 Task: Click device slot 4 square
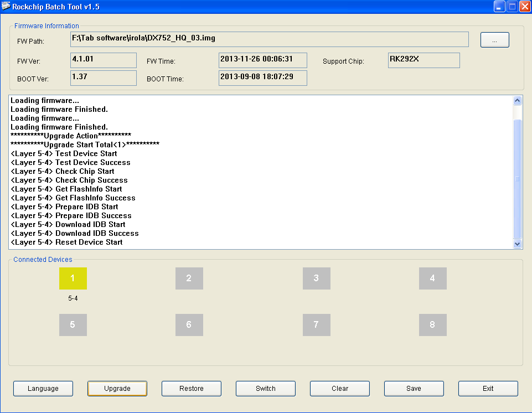tap(433, 278)
